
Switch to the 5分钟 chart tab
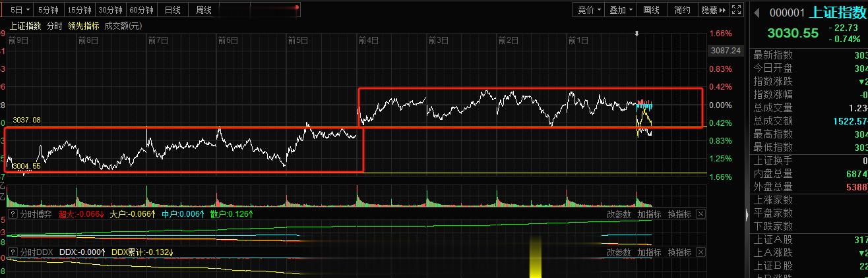point(47,10)
